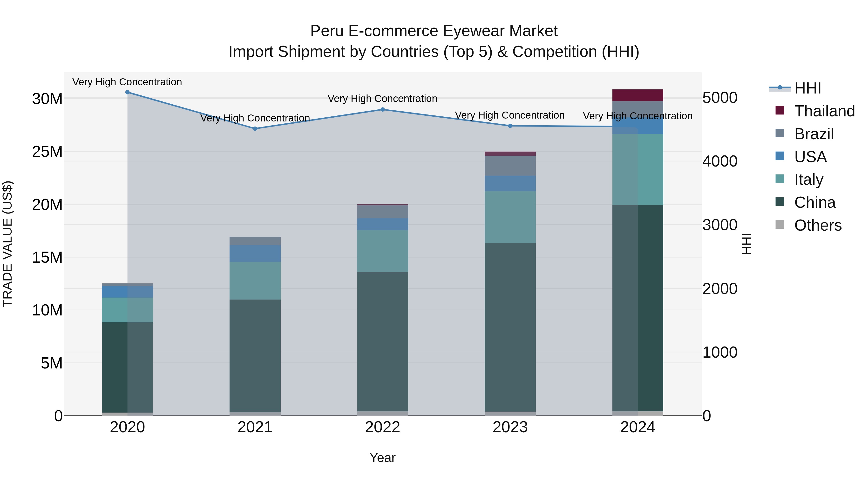Click the Brazil slate color swatch
This screenshot has height=488, width=868.
(x=780, y=133)
